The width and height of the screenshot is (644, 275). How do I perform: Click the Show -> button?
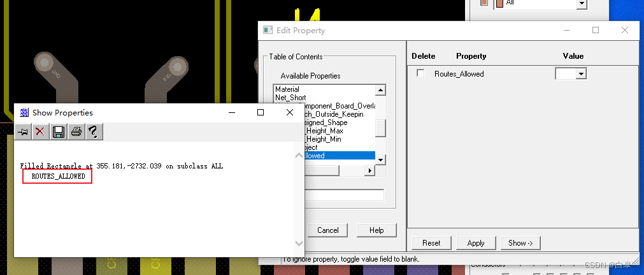pyautogui.click(x=520, y=243)
